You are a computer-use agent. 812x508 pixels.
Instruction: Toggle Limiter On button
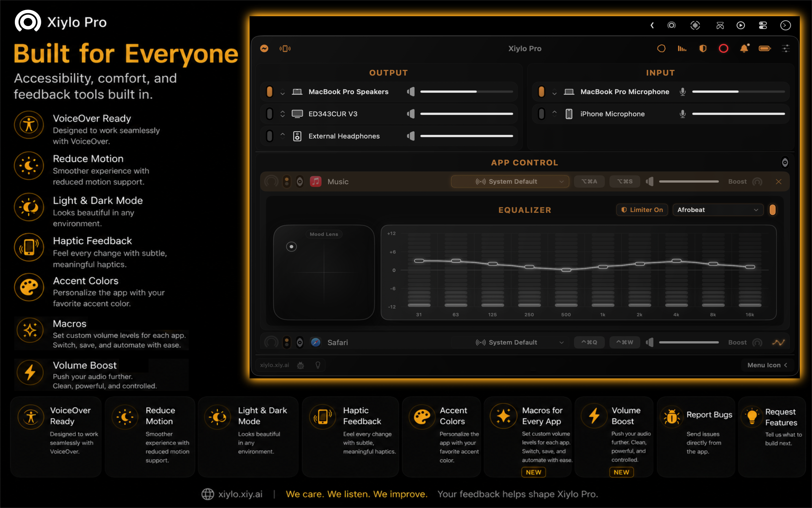click(642, 210)
